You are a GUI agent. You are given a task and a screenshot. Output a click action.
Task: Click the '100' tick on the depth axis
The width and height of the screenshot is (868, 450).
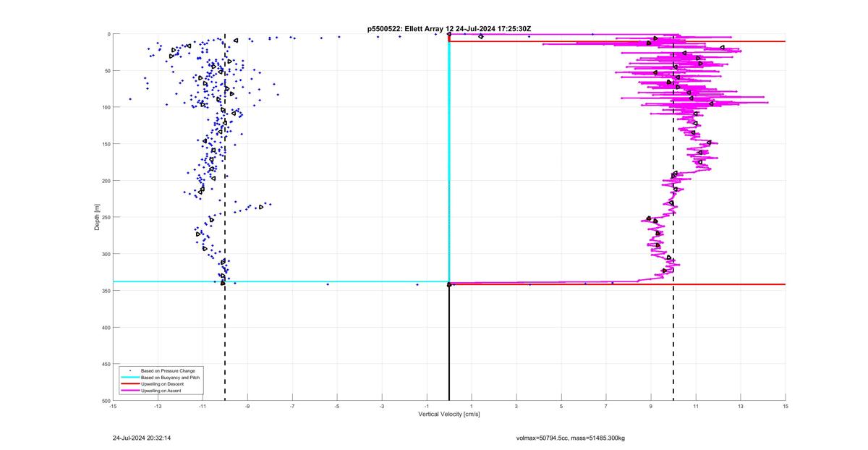105,107
